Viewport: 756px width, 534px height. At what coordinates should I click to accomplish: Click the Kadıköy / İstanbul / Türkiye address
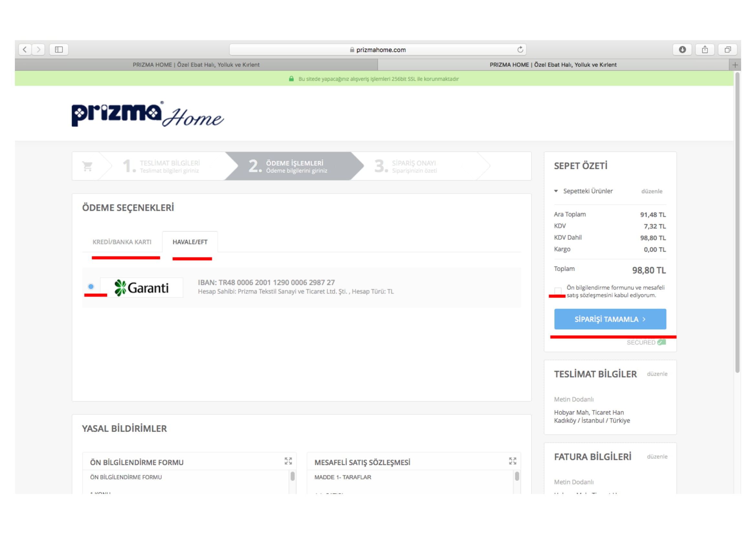click(x=592, y=421)
